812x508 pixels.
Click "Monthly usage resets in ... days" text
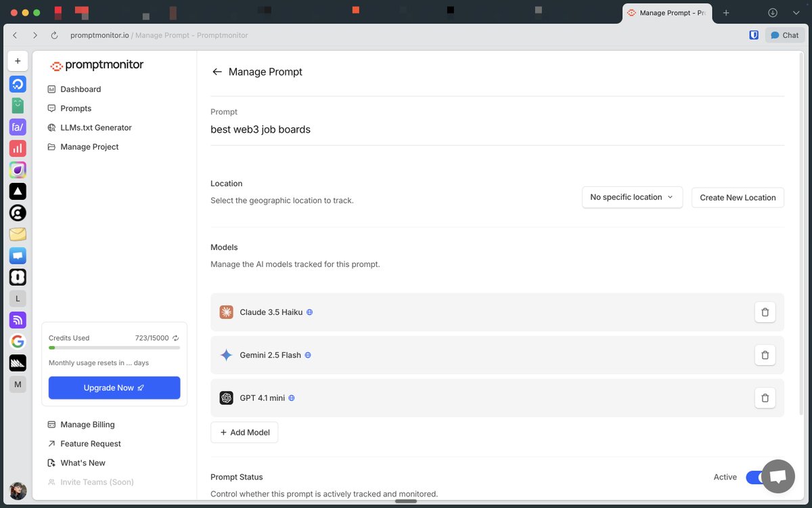99,363
